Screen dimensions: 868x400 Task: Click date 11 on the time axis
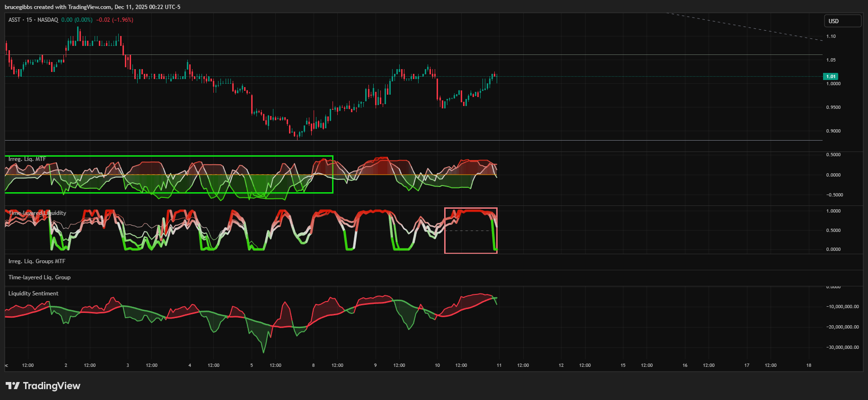pos(499,365)
